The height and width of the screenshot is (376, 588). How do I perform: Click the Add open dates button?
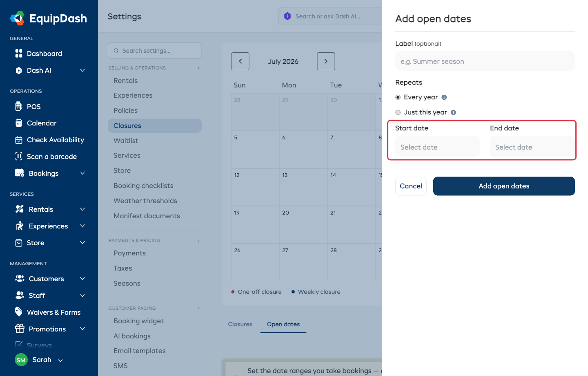point(504,186)
